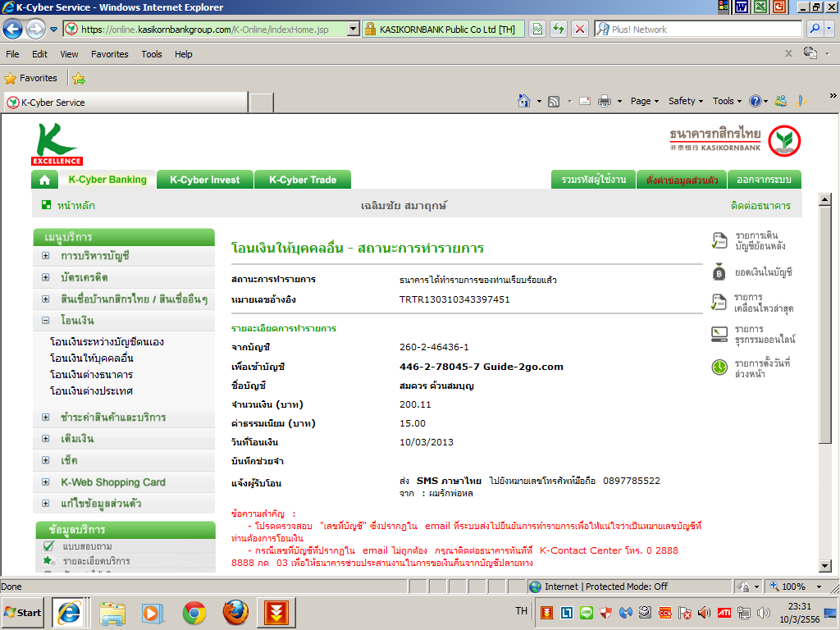Open the Safety dropdown menu
Image resolution: width=840 pixels, height=630 pixels.
coord(685,101)
